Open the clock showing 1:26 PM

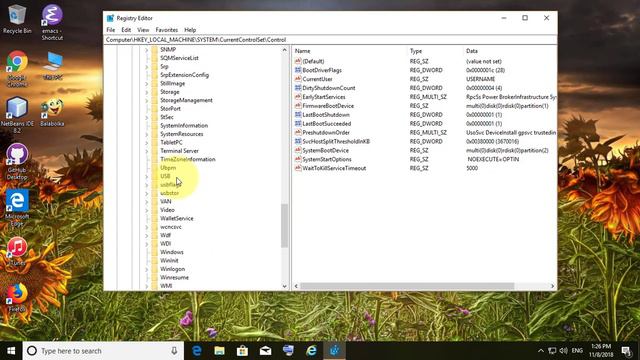602,351
